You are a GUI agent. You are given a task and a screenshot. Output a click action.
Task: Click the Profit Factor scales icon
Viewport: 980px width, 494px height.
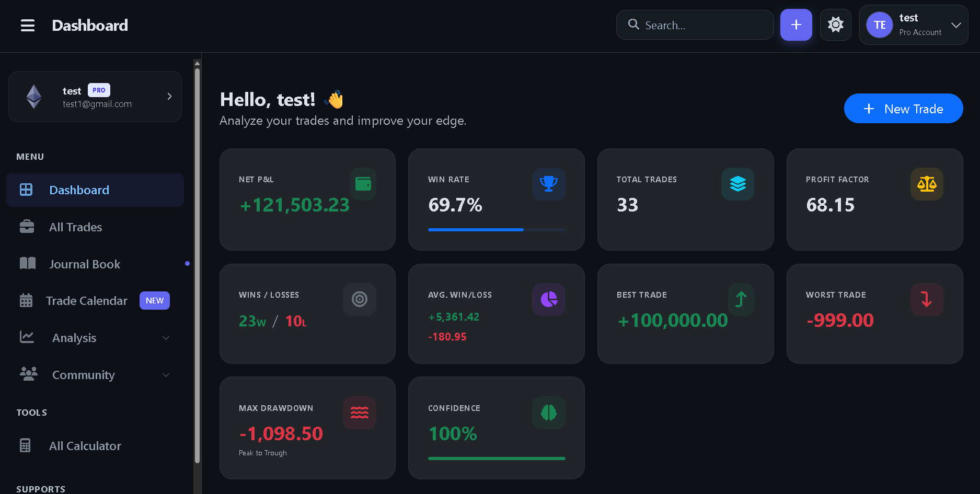(927, 184)
